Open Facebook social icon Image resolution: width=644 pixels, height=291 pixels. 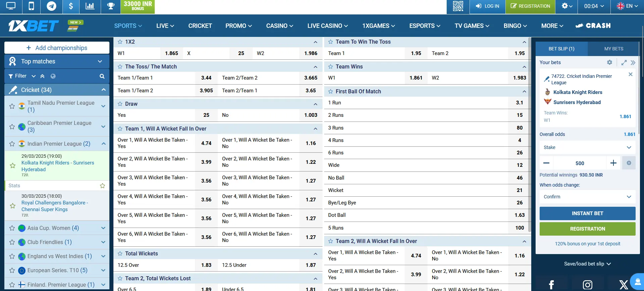point(551,285)
